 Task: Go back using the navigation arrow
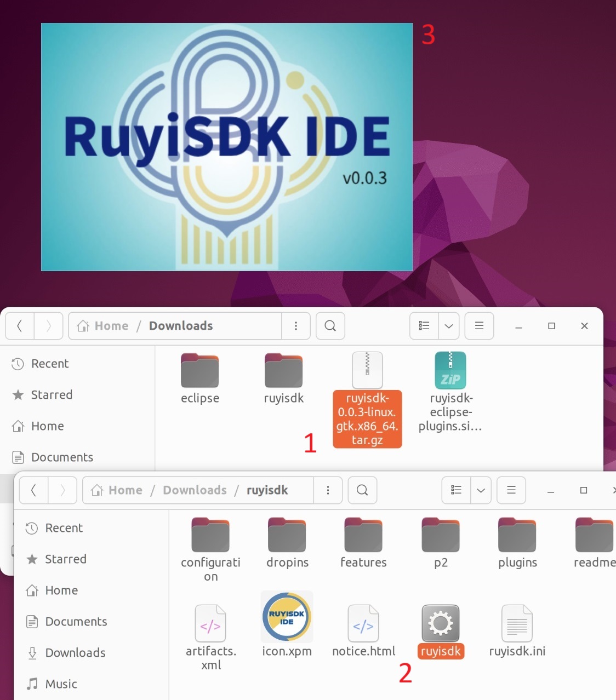pyautogui.click(x=19, y=326)
